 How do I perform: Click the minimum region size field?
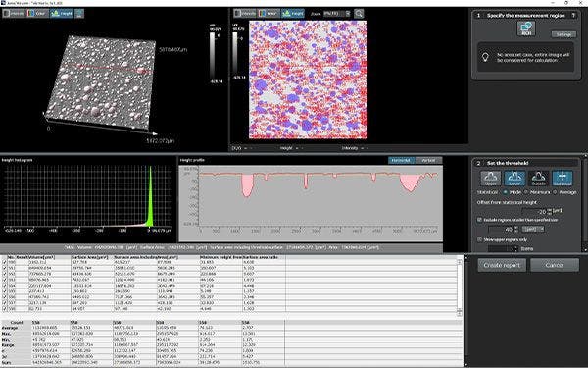[501, 229]
